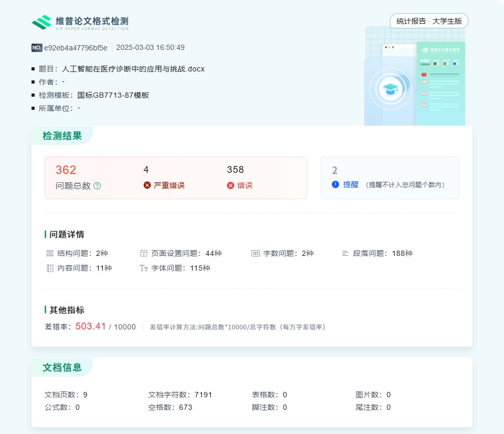
Task: Select the 检测结果 section header tab
Action: [62, 136]
